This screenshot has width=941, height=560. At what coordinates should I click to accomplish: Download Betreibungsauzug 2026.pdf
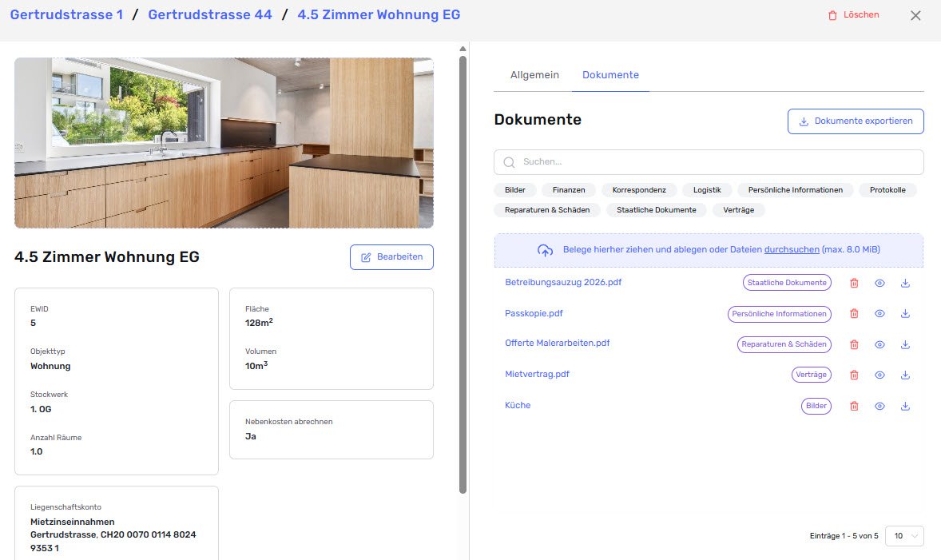click(x=905, y=283)
